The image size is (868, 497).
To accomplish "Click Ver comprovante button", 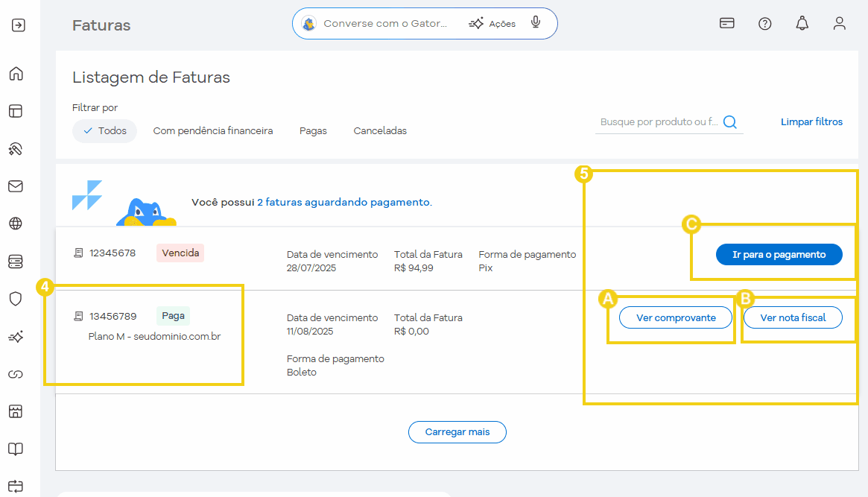I will pyautogui.click(x=676, y=317).
